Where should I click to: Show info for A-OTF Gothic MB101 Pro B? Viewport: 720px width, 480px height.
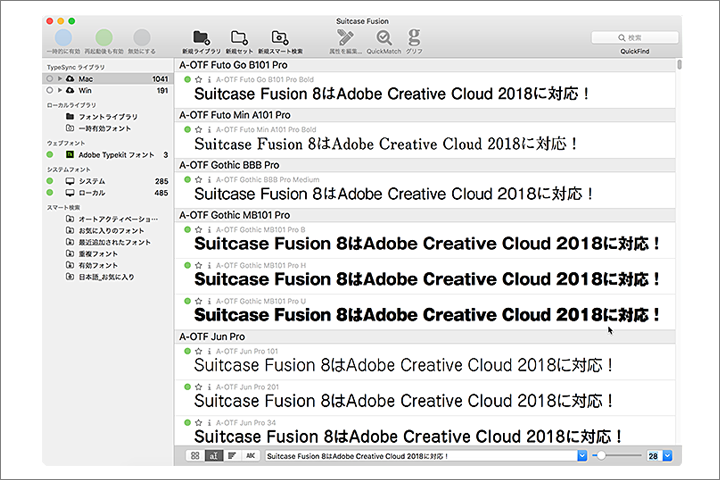click(x=209, y=230)
